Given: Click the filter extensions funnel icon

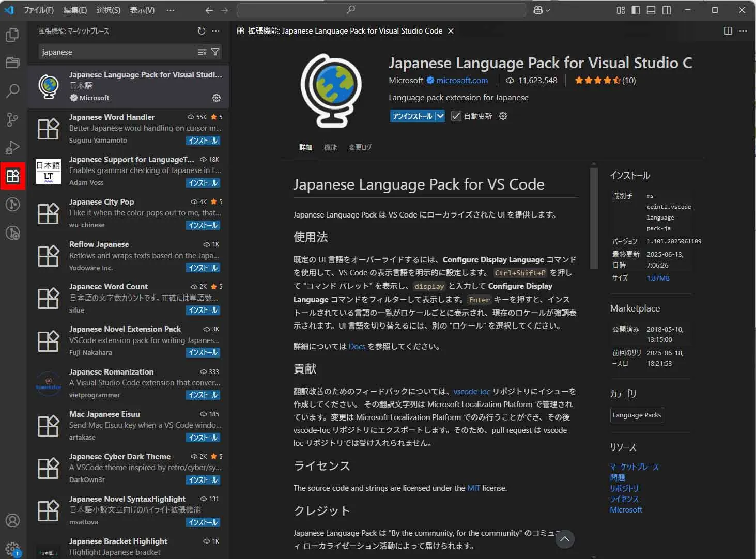Looking at the screenshot, I should pos(215,52).
